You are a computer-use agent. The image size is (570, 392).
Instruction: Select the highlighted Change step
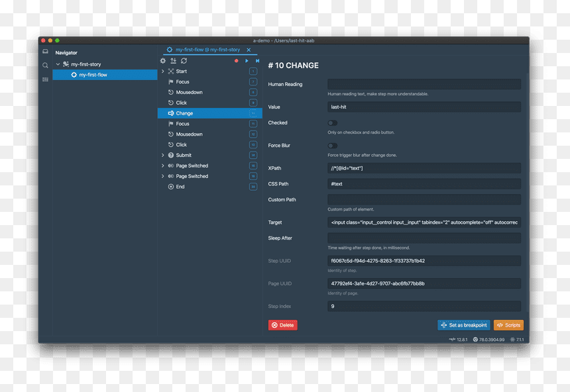[x=210, y=113]
